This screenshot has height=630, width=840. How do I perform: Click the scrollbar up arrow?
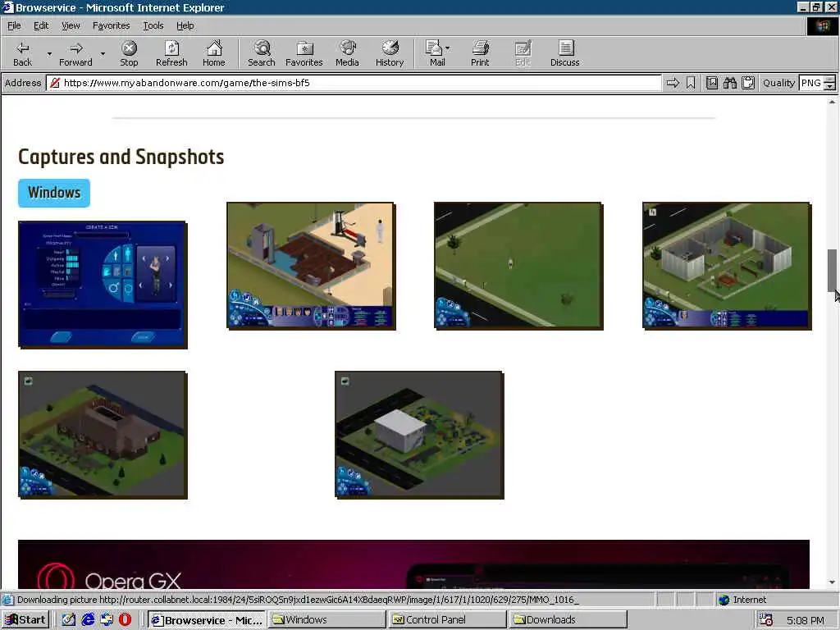(x=832, y=101)
